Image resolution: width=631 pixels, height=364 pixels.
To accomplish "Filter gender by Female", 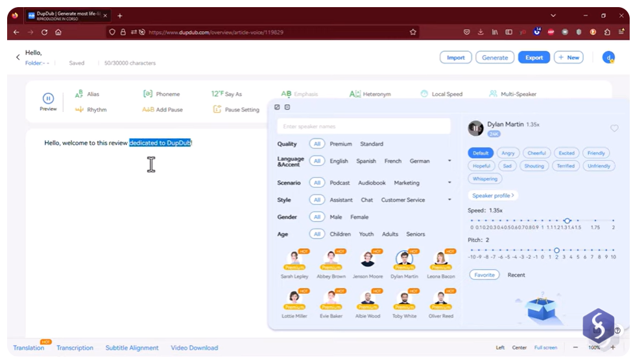I will 359,217.
